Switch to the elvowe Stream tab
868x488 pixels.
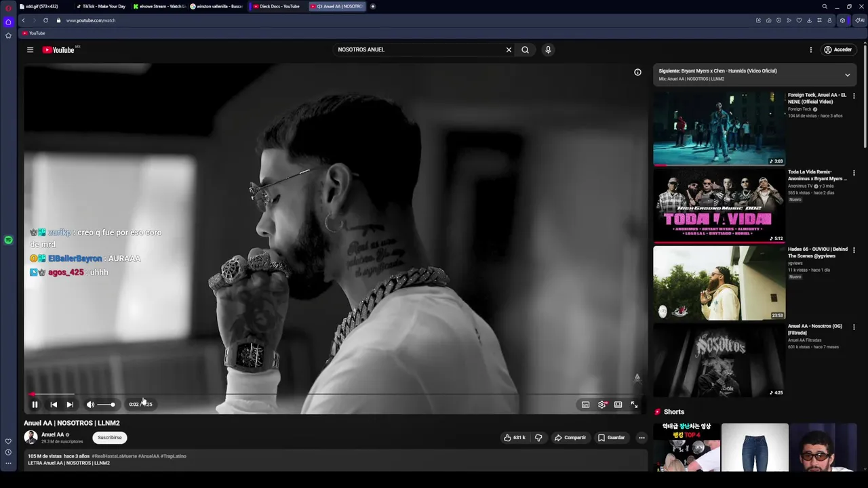159,6
